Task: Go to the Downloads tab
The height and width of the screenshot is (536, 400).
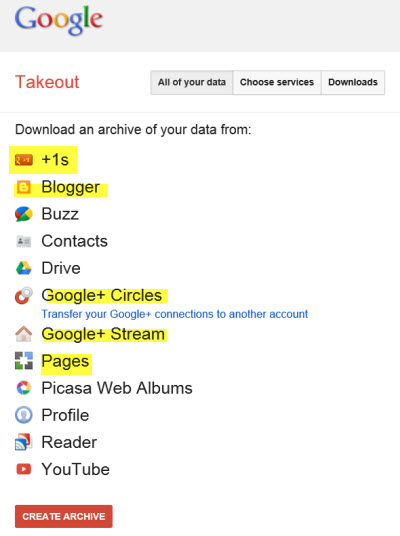Action: 353,82
